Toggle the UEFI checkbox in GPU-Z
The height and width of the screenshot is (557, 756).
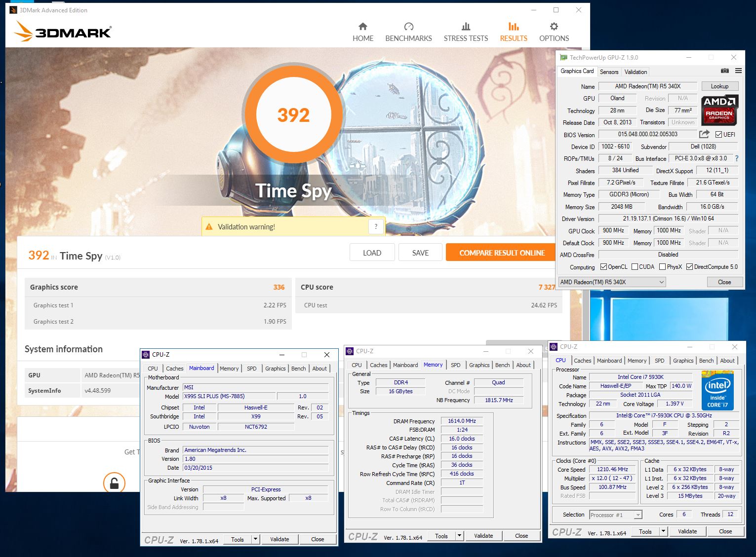719,134
